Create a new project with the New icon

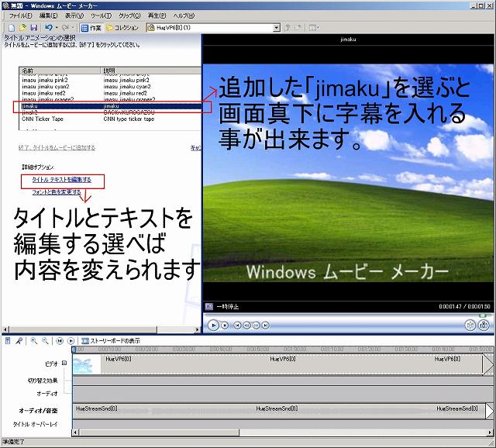(12, 28)
